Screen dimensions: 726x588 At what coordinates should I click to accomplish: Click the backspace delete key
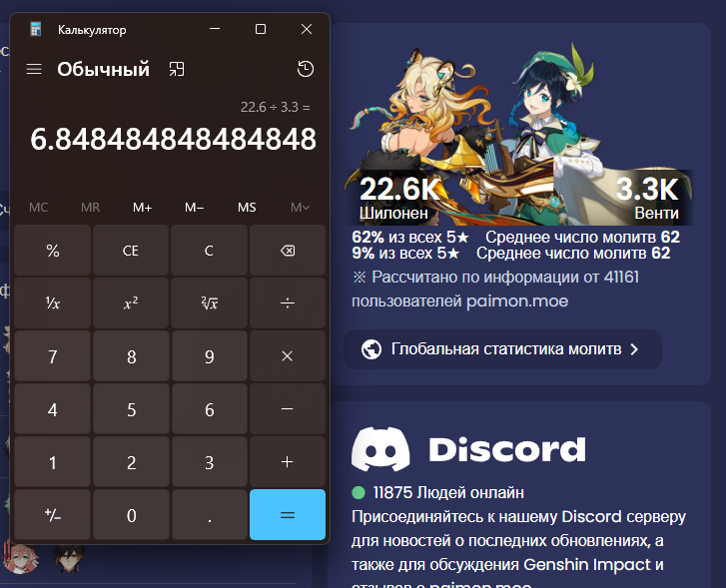click(288, 251)
